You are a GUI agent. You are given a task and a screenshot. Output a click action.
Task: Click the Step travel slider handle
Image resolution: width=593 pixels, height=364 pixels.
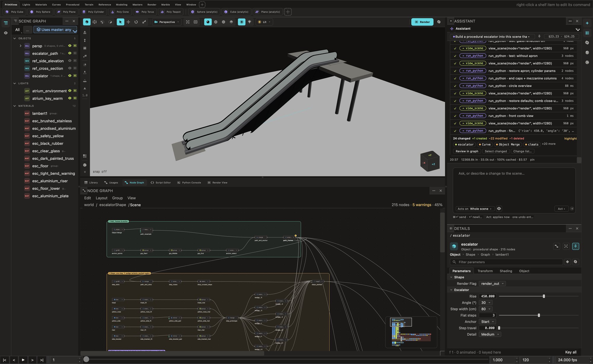(499, 328)
